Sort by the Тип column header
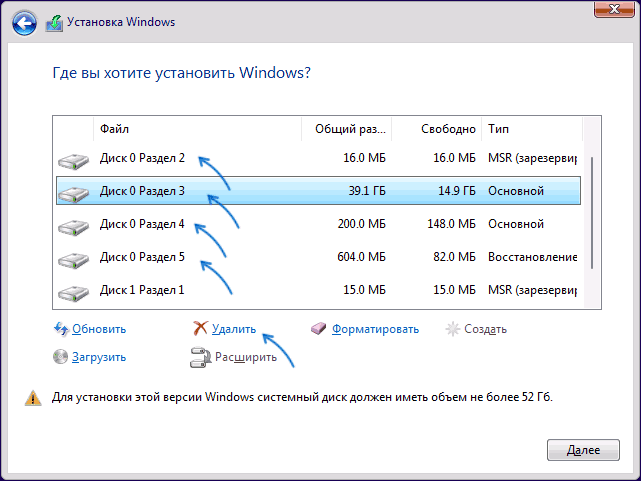This screenshot has width=641, height=481. click(531, 129)
